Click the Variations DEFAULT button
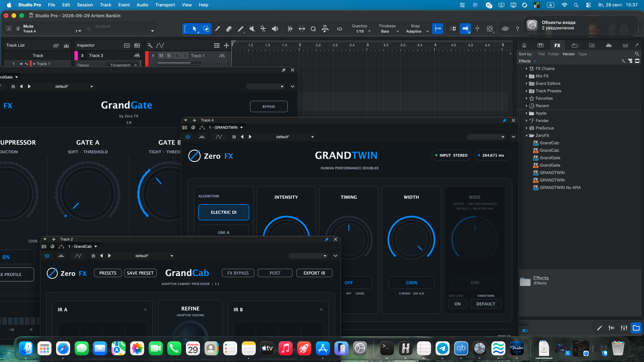 486,304
